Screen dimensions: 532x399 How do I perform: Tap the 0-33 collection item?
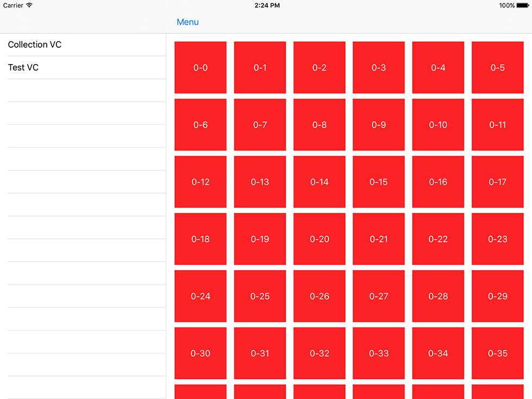pyautogui.click(x=379, y=353)
